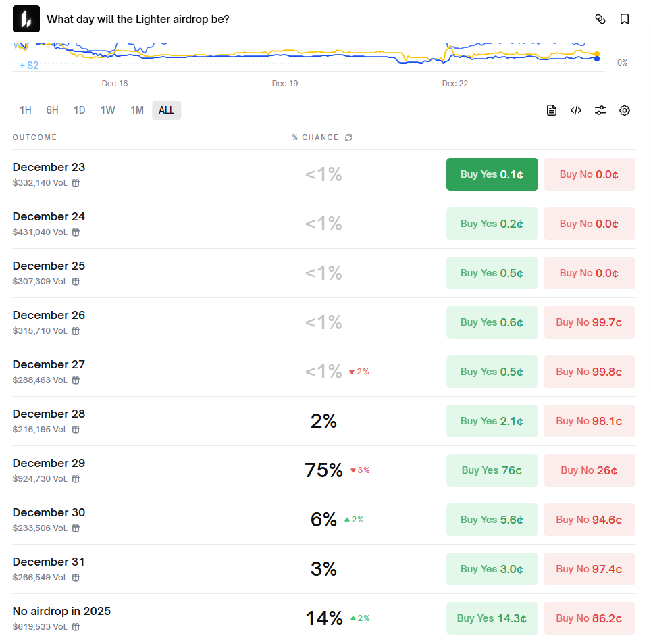The height and width of the screenshot is (644, 651).
Task: Open the settings gear
Action: [624, 109]
